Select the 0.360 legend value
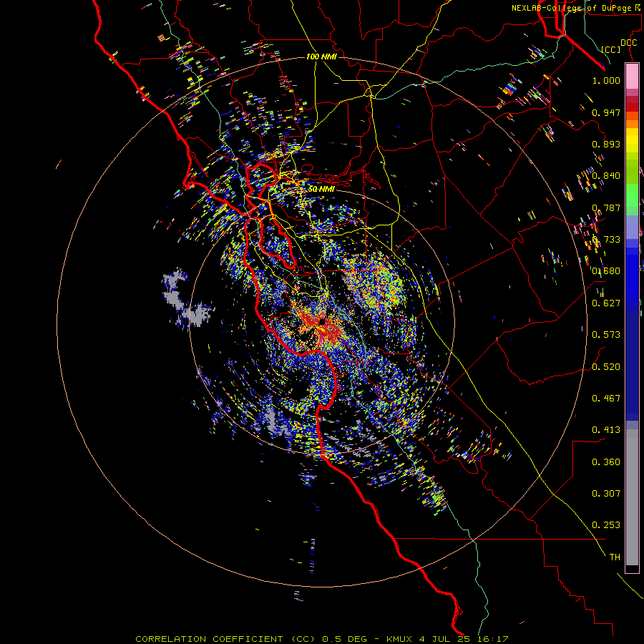Screen dimensions: 644x644 coord(606,462)
